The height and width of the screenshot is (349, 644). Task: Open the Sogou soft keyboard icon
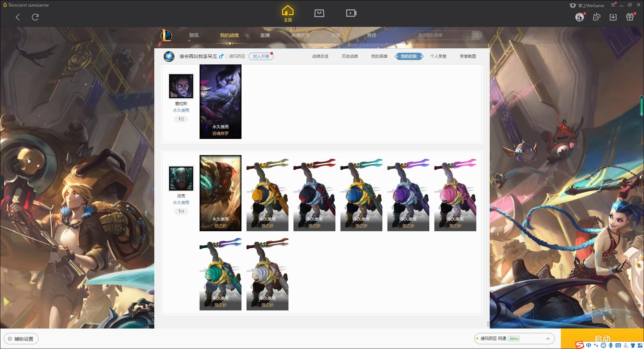pos(618,345)
